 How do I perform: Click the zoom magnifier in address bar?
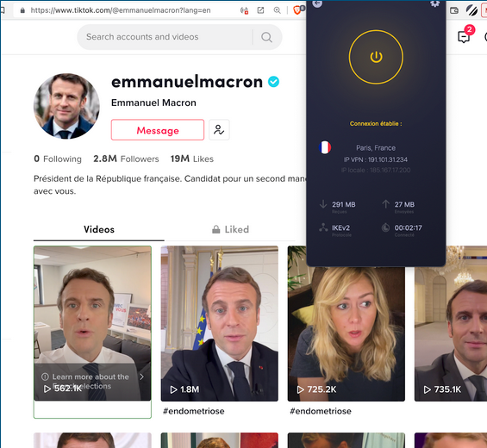(277, 10)
